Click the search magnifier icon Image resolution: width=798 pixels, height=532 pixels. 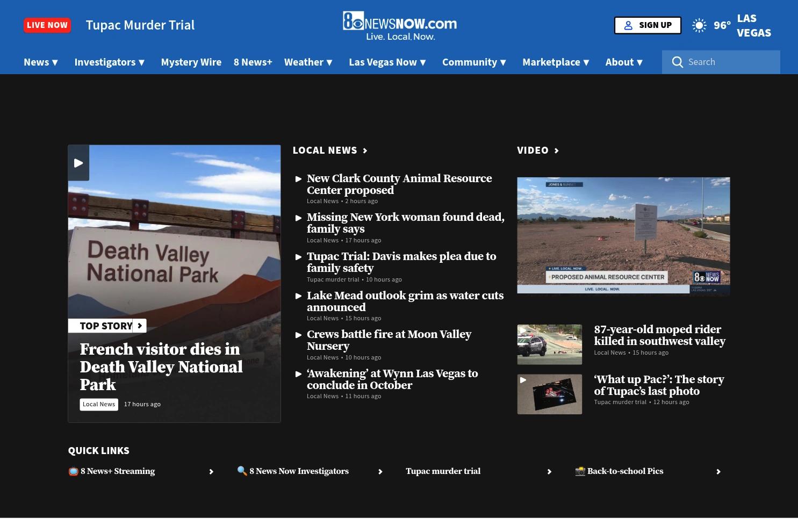click(x=678, y=62)
